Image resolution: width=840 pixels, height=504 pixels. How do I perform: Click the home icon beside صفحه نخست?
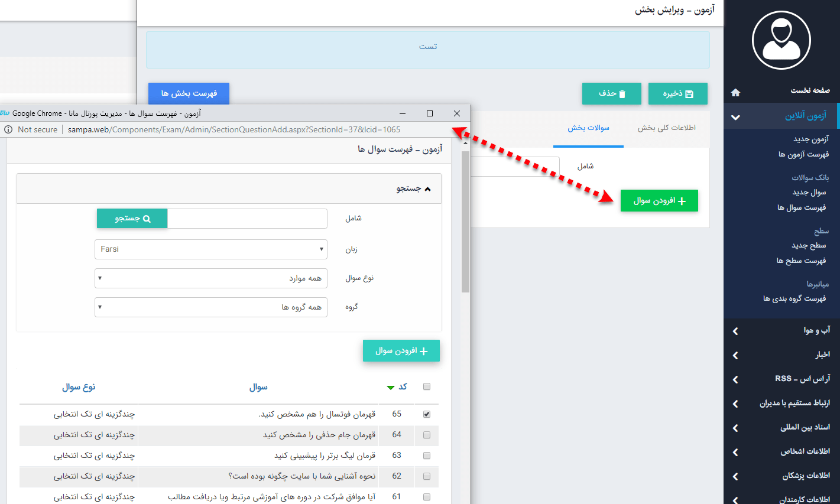pyautogui.click(x=735, y=92)
